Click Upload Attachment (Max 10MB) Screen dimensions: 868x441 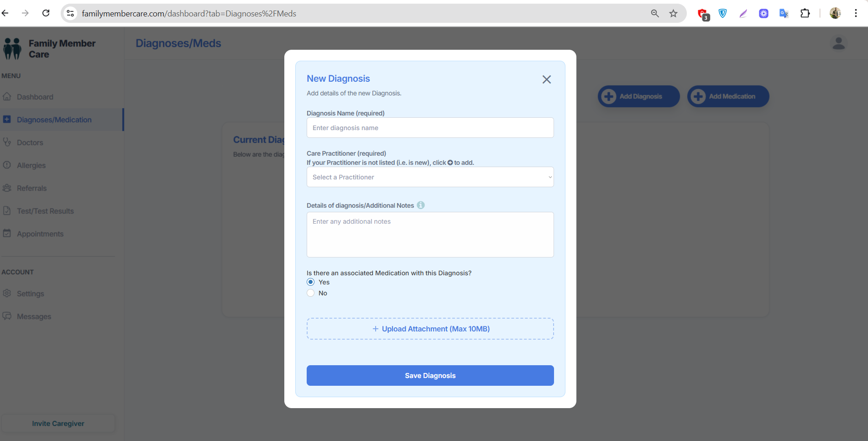point(430,329)
